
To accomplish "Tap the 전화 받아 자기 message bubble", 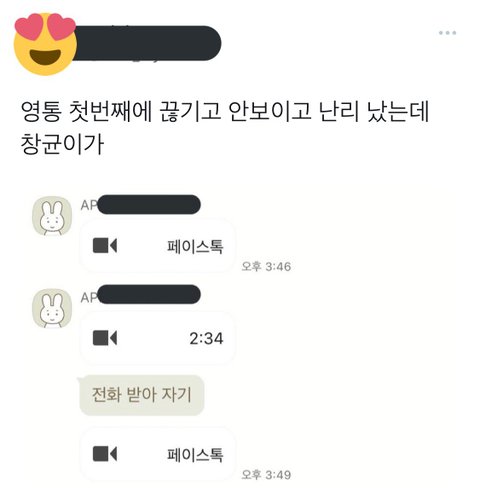I will point(141,395).
